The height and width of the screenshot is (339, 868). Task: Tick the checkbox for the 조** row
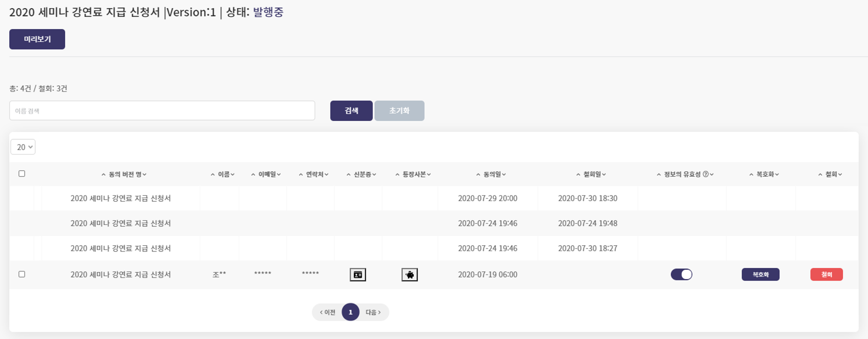[22, 274]
